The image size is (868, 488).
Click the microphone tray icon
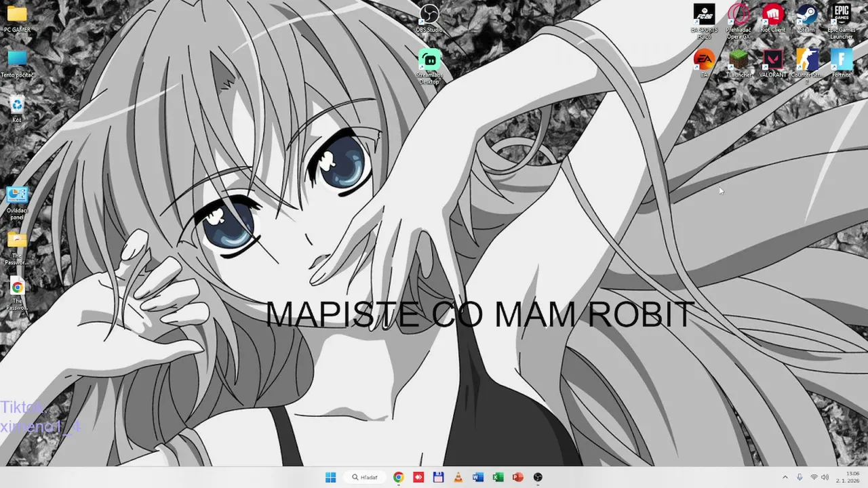tap(800, 477)
